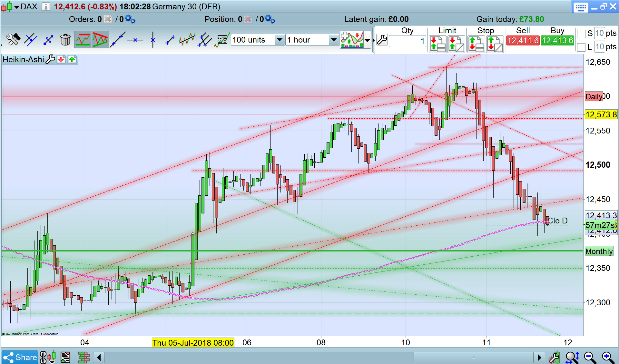The width and height of the screenshot is (619, 364).
Task: Enable the L limit points checkbox
Action: click(581, 47)
